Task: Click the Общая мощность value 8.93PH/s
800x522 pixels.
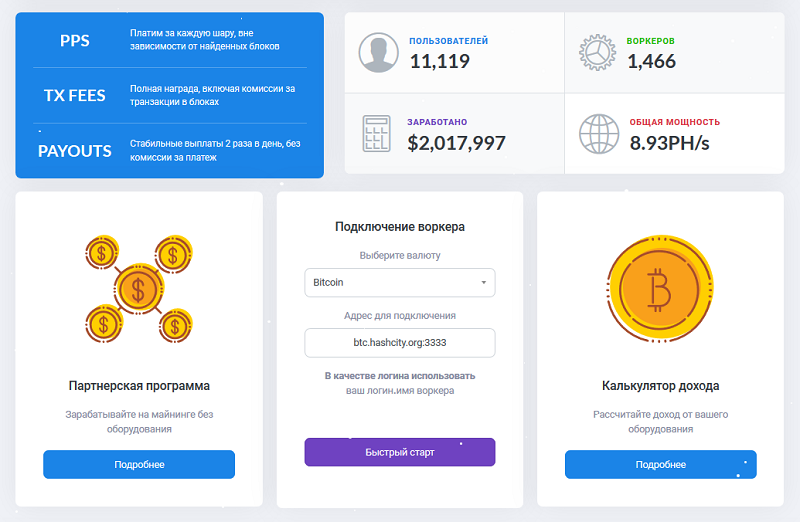Action: (x=669, y=142)
